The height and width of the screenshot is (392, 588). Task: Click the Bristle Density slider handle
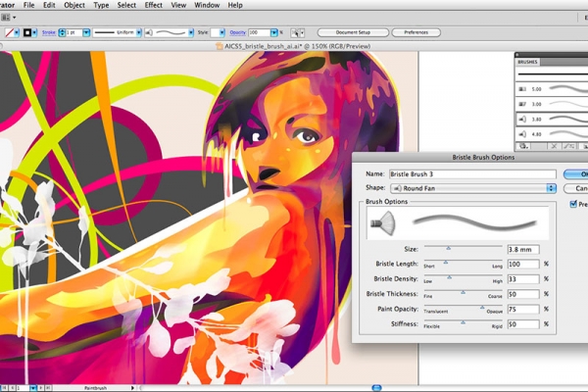[449, 277]
